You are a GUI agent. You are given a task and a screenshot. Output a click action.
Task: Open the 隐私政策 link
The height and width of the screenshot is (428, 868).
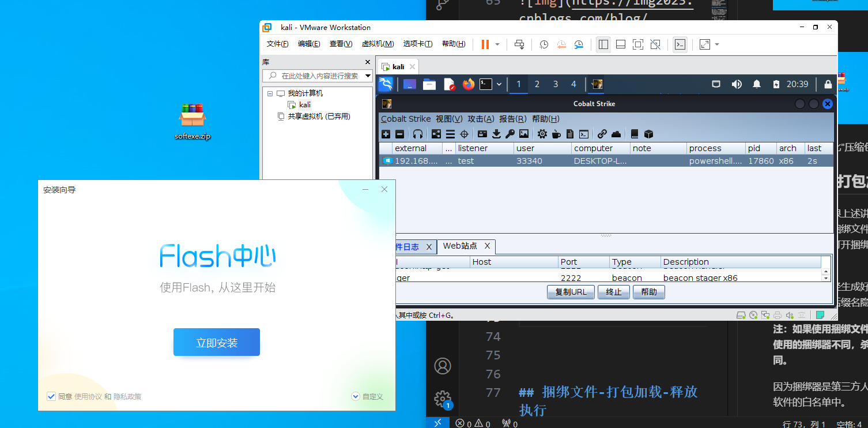tap(127, 396)
